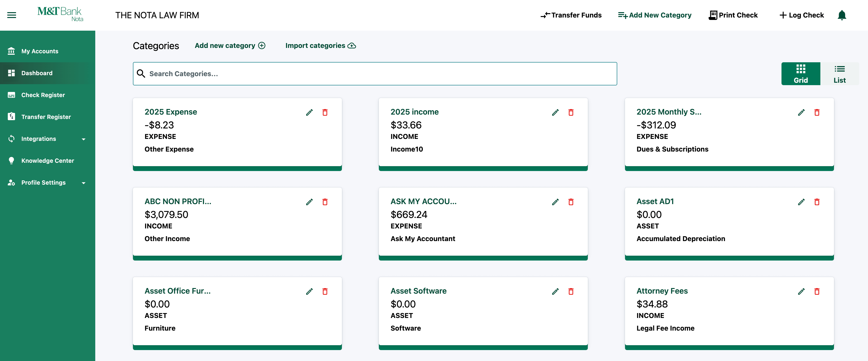Expand the Profile Settings submenu arrow

click(x=84, y=183)
